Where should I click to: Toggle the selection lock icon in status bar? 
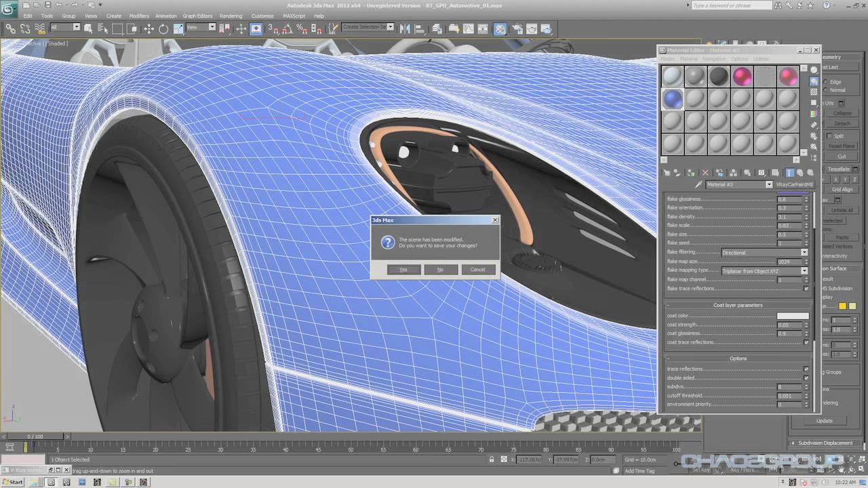click(492, 460)
